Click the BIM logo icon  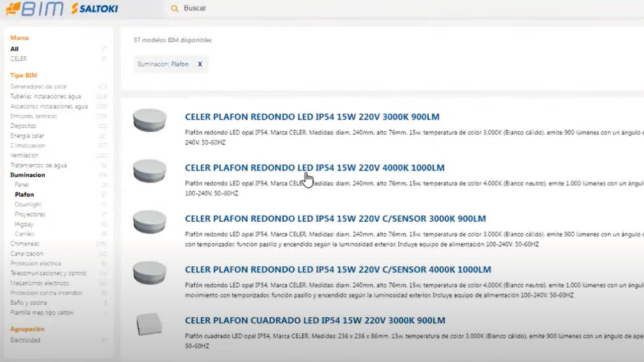[x=35, y=9]
